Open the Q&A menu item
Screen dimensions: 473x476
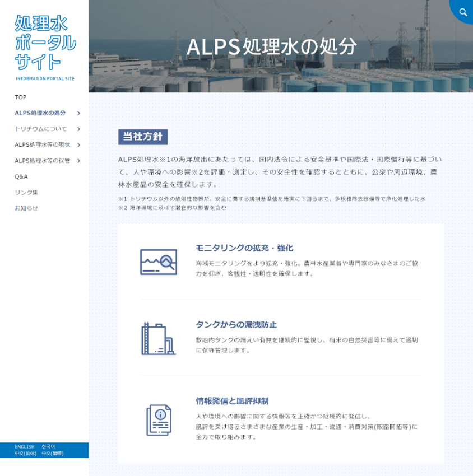(21, 176)
